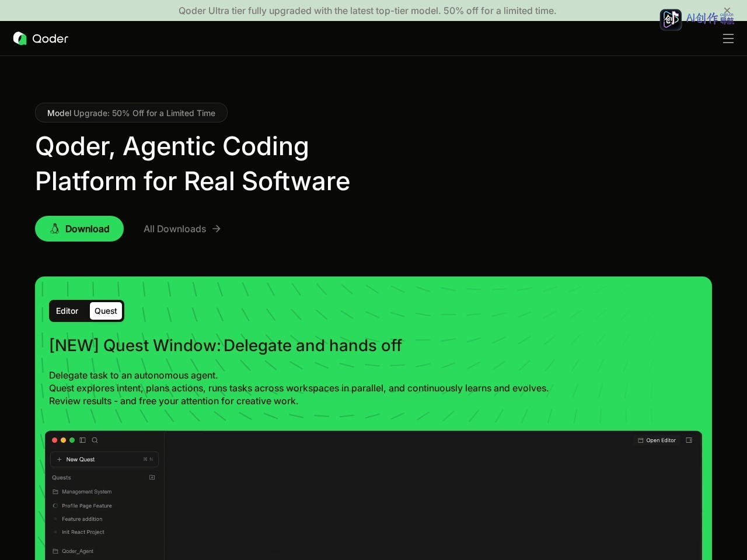Click the green Download button

pos(79,229)
